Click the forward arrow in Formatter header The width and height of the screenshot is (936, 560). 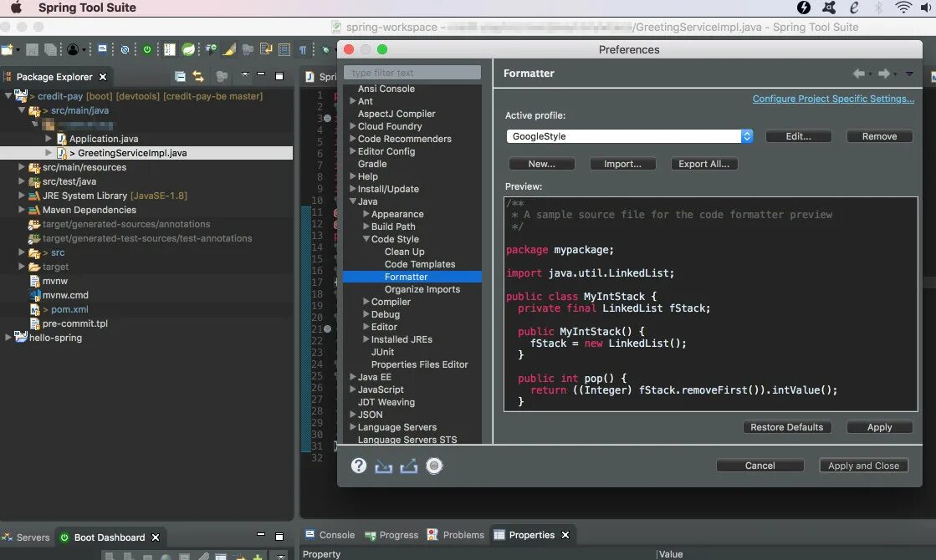[x=884, y=74]
